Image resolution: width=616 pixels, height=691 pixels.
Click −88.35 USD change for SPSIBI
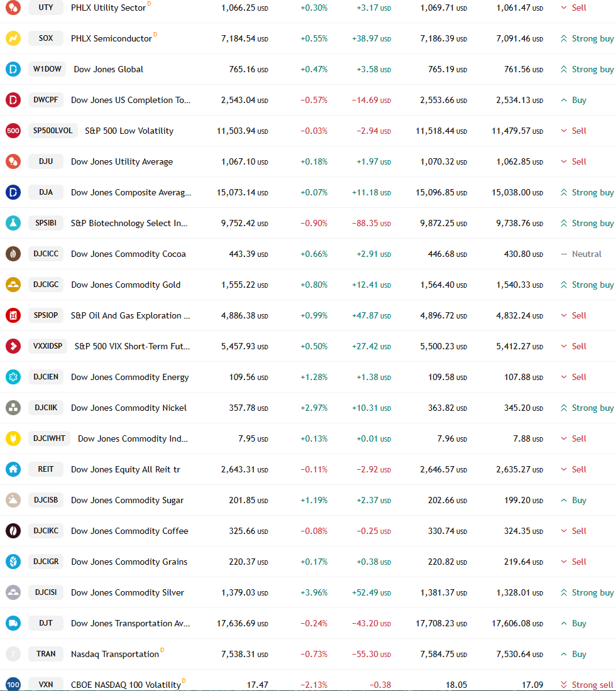point(371,224)
